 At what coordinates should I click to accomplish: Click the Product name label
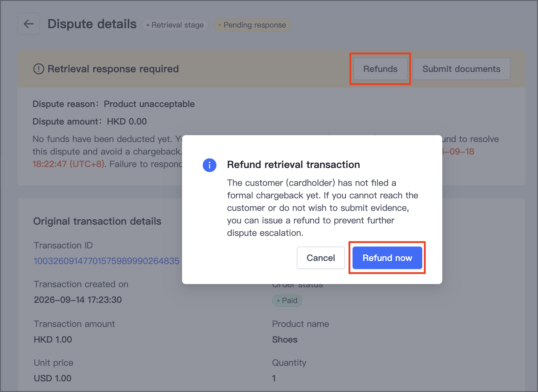click(301, 324)
